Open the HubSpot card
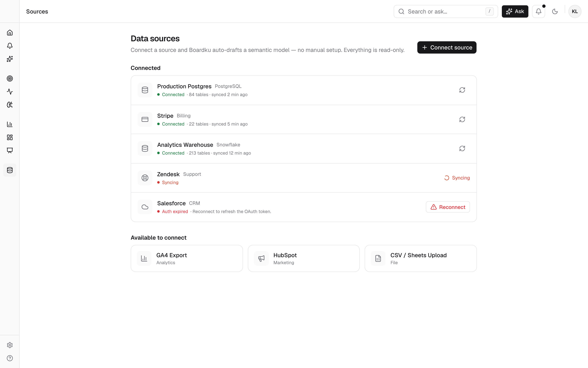Image resolution: width=588 pixels, height=368 pixels. 303,258
